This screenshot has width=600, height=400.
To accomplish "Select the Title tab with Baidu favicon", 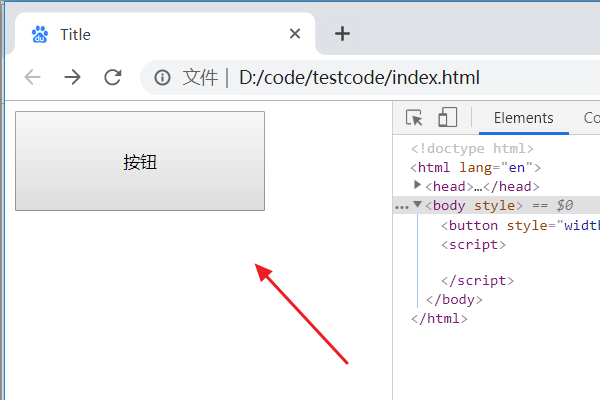I will pyautogui.click(x=165, y=34).
